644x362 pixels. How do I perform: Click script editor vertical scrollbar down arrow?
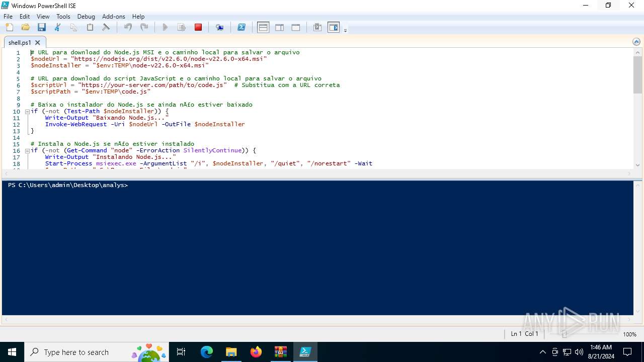638,165
